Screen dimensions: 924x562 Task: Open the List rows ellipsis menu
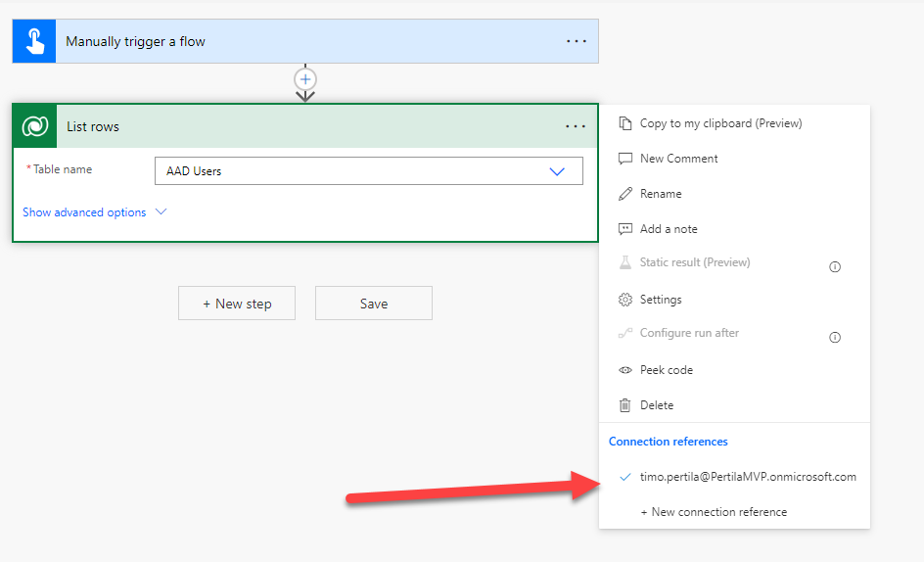[576, 126]
